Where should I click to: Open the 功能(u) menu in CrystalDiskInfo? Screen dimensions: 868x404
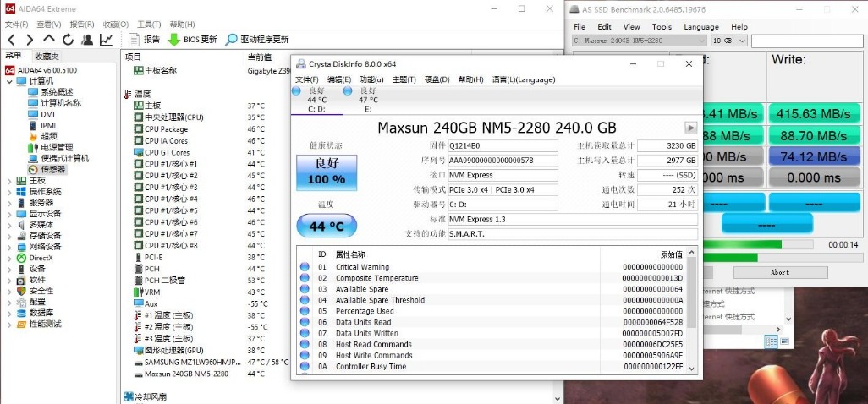click(x=371, y=79)
